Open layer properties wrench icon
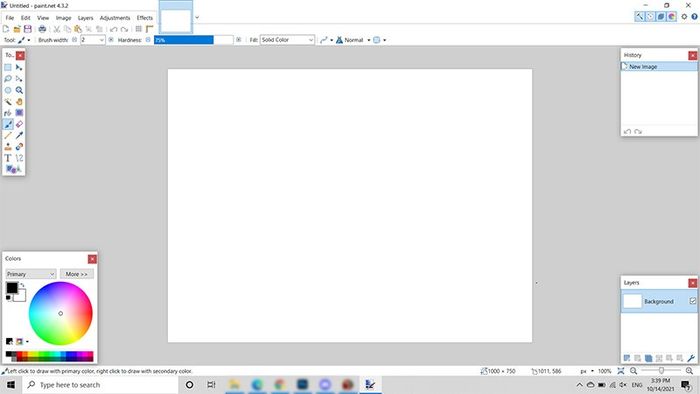700x394 pixels. (691, 358)
